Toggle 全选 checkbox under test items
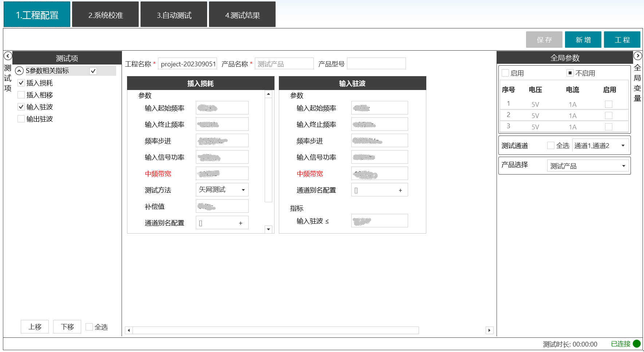644x352 pixels. (x=89, y=327)
